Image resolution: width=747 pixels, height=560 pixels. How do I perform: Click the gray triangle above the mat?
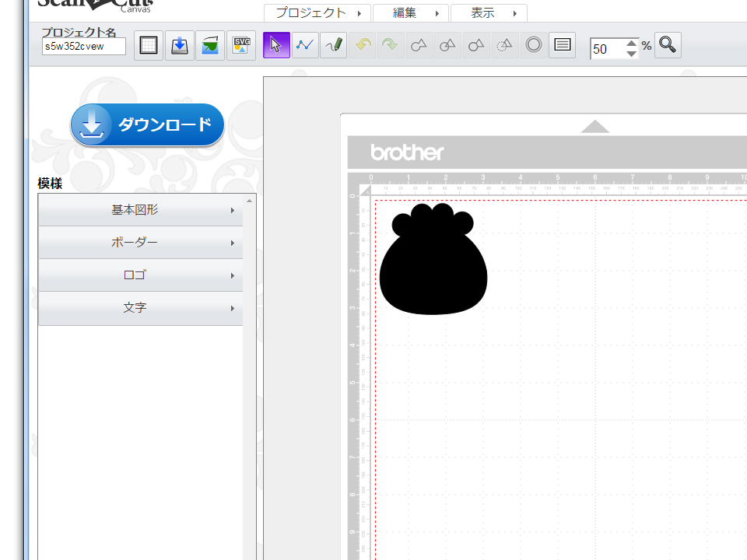tap(595, 127)
